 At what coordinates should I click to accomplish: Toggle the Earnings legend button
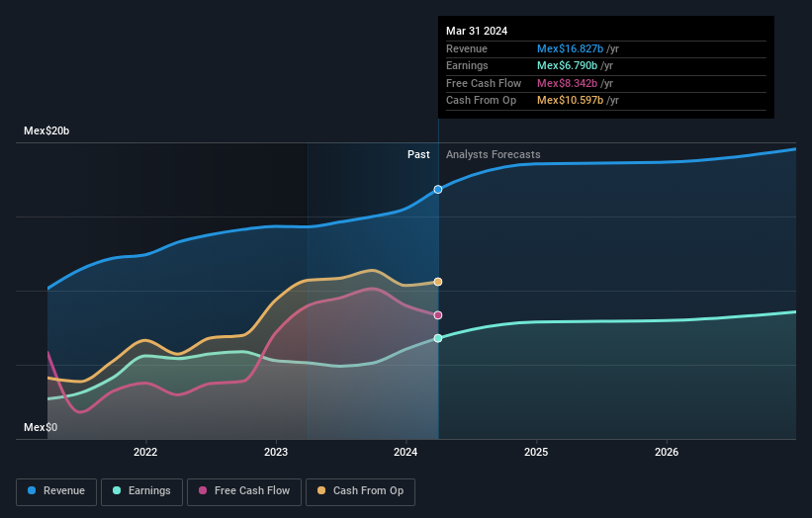click(141, 491)
